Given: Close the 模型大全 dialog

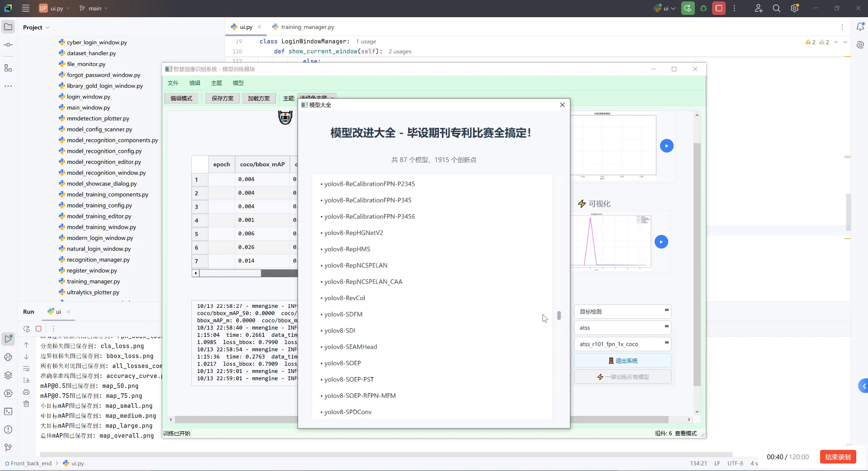Looking at the screenshot, I should pyautogui.click(x=562, y=105).
